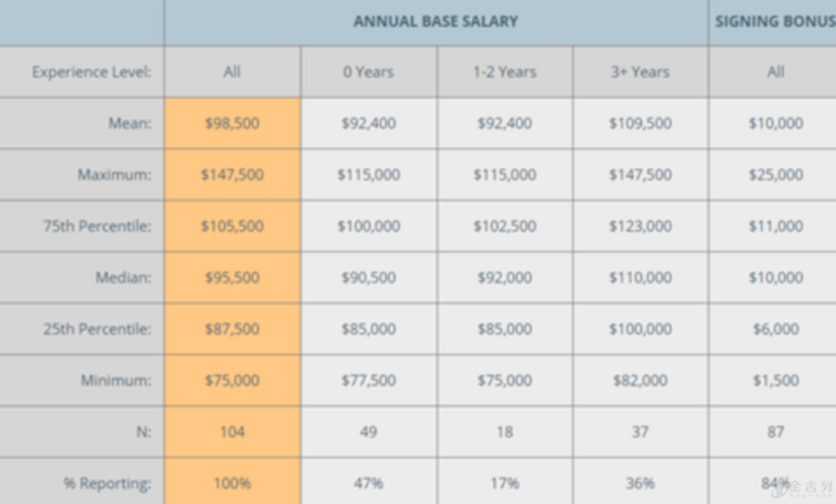Select the % Reporting row label
This screenshot has width=836, height=504.
click(107, 483)
